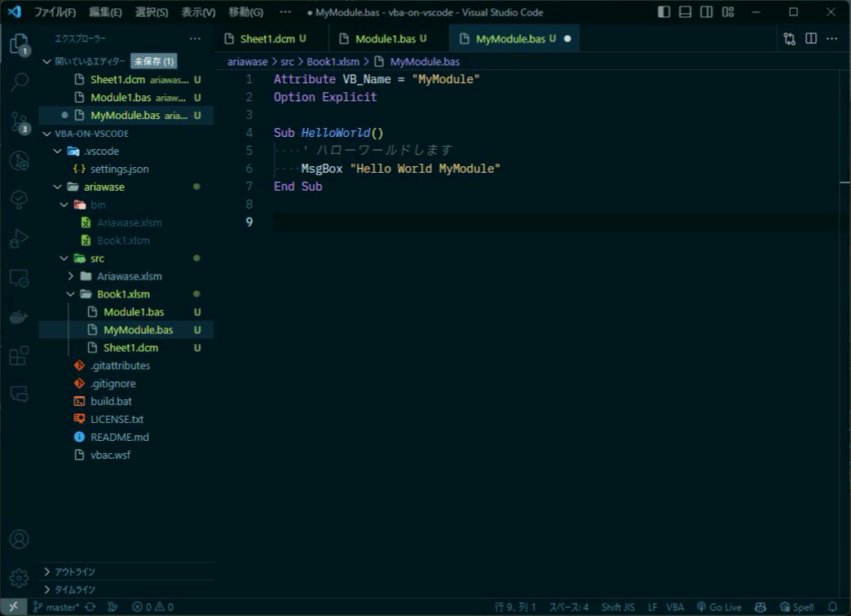Collapse the open editors section
Screen dimensions: 851x616
click(47, 61)
